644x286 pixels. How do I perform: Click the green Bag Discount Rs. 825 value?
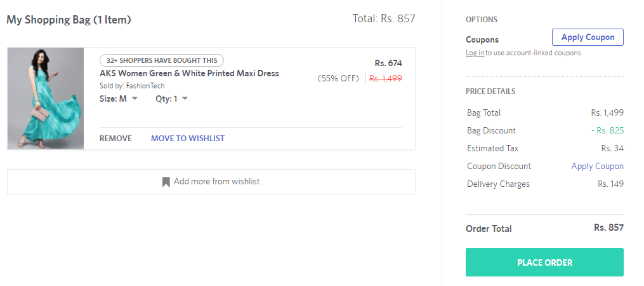pyautogui.click(x=607, y=130)
